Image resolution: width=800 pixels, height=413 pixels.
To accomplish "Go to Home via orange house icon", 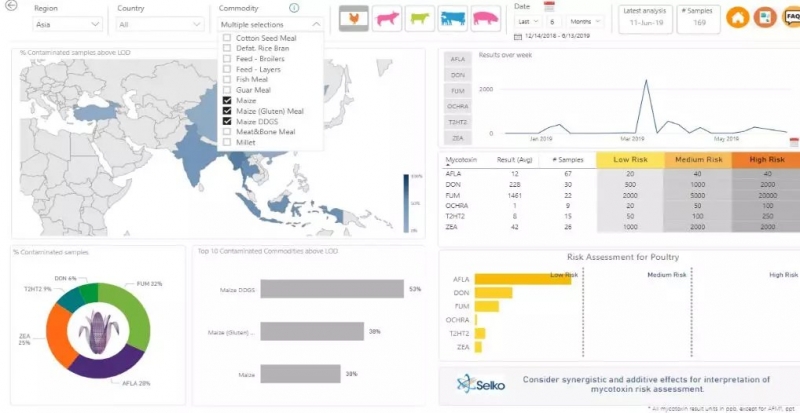I will [738, 18].
